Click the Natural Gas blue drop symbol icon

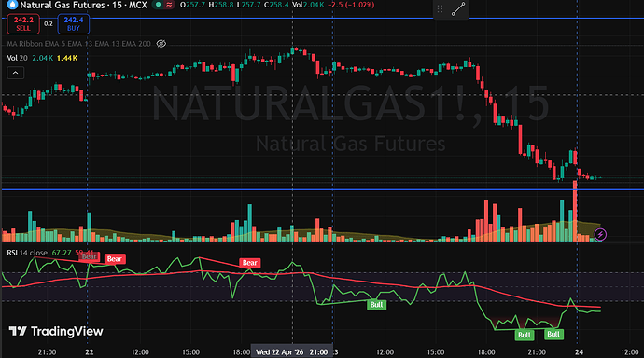(13, 5)
